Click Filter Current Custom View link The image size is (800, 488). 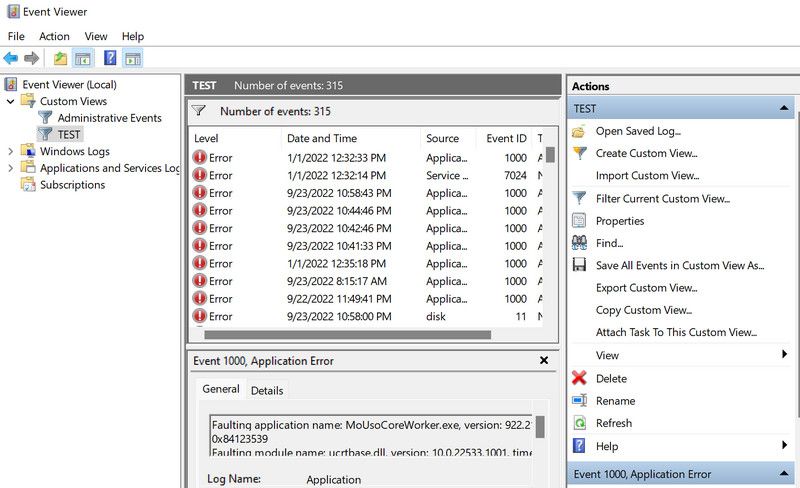coord(662,198)
